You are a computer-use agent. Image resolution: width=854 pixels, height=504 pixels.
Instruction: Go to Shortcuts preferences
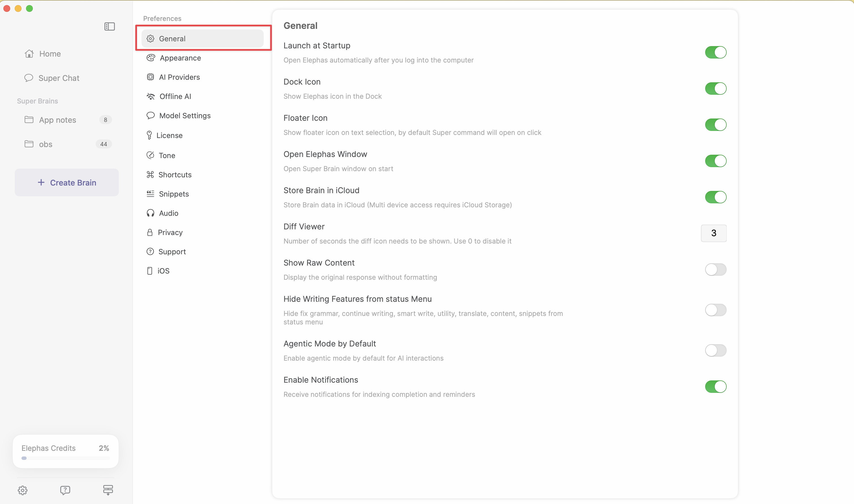(203, 175)
